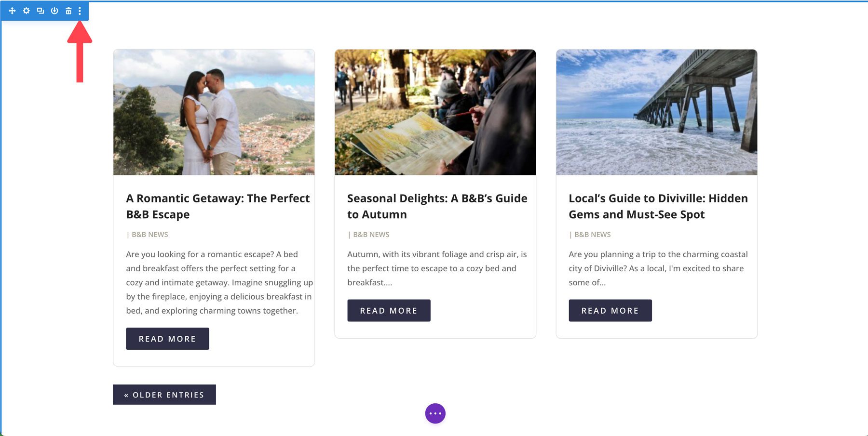Click the ocean pier post thumbnail
The width and height of the screenshot is (868, 436).
pyautogui.click(x=656, y=112)
